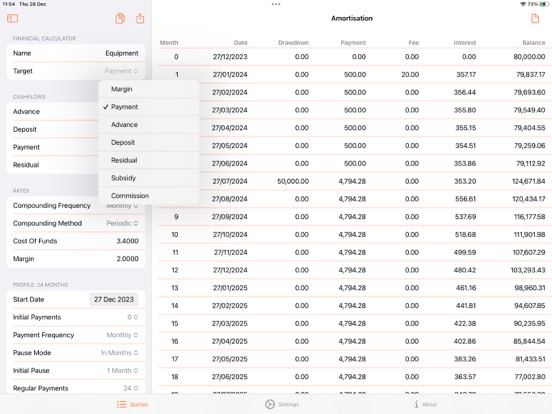
Task: Edit the Margin rate value 2.0000
Action: [127, 259]
